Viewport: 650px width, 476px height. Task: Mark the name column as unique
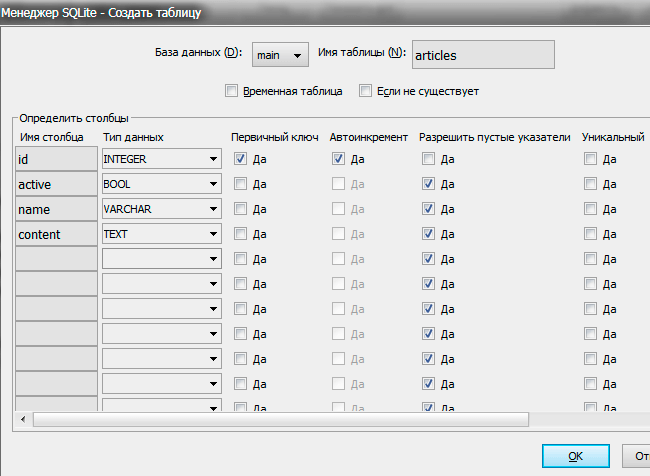pos(590,209)
